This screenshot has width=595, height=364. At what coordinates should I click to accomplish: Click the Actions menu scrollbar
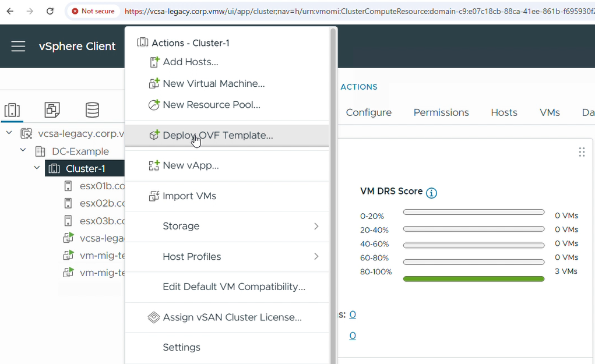tap(333, 196)
